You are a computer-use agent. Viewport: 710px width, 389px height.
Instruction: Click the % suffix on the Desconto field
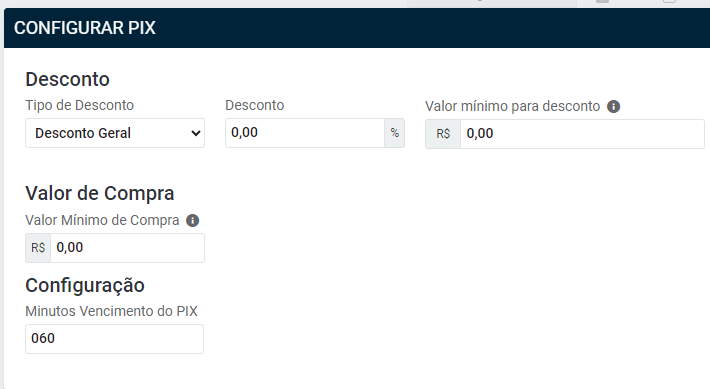394,133
